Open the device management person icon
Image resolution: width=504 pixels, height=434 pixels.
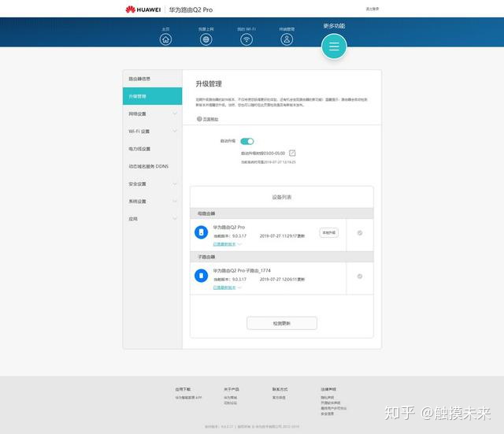(x=287, y=39)
